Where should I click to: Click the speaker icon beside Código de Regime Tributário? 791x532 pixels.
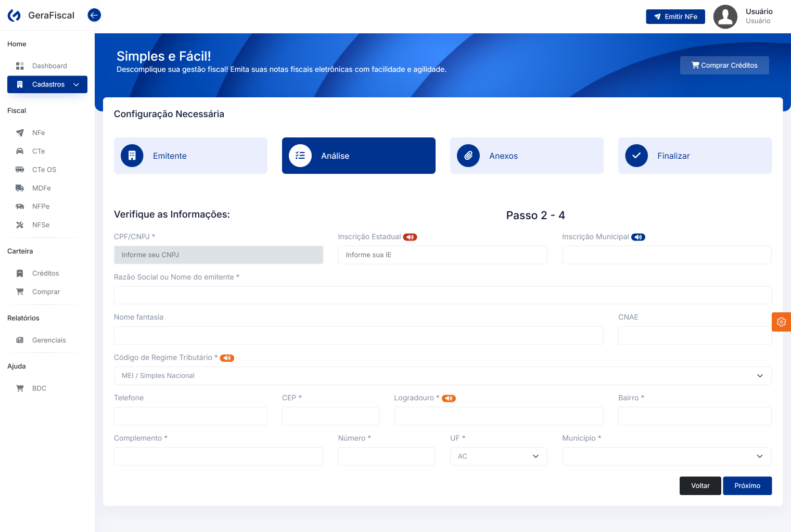click(227, 358)
